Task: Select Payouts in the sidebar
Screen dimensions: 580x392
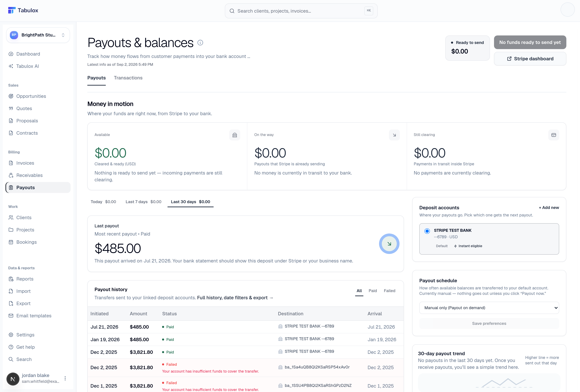Action: [x=38, y=187]
